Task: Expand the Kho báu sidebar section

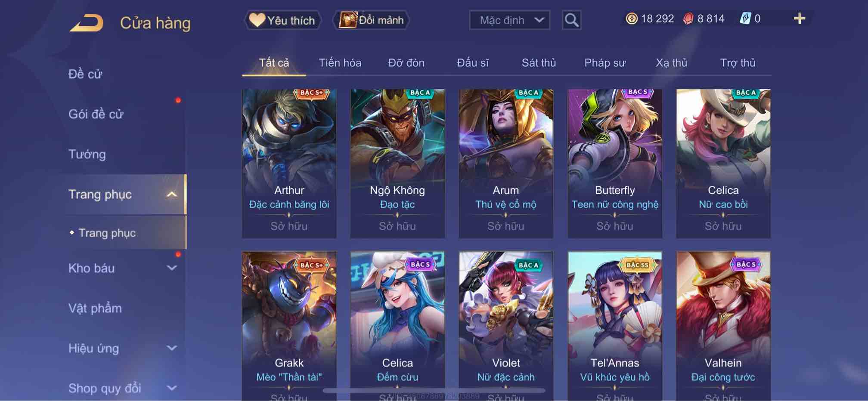Action: (x=171, y=268)
